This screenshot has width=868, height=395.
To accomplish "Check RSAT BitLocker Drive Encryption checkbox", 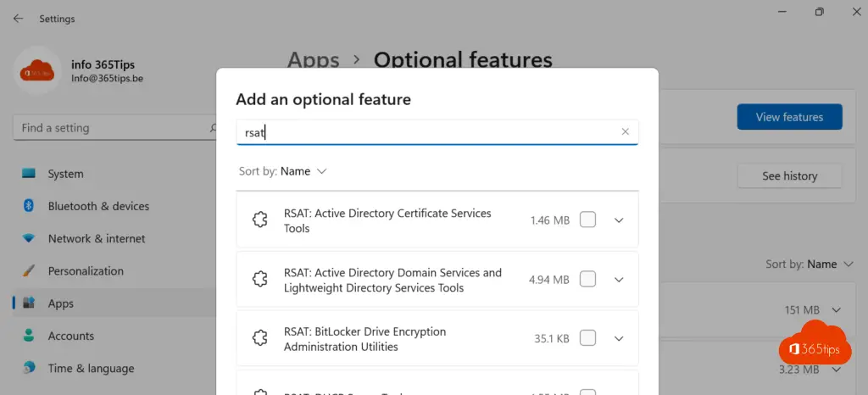I will pos(587,338).
